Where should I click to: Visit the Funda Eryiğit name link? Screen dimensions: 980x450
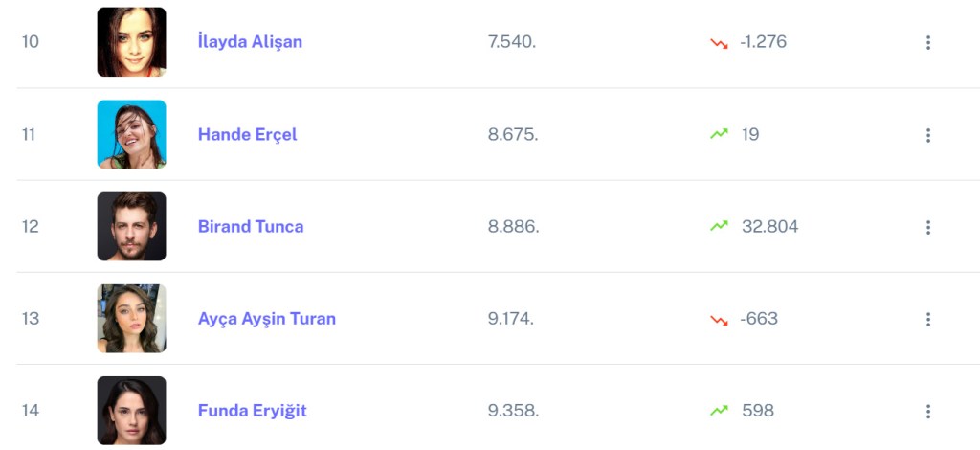tap(252, 411)
